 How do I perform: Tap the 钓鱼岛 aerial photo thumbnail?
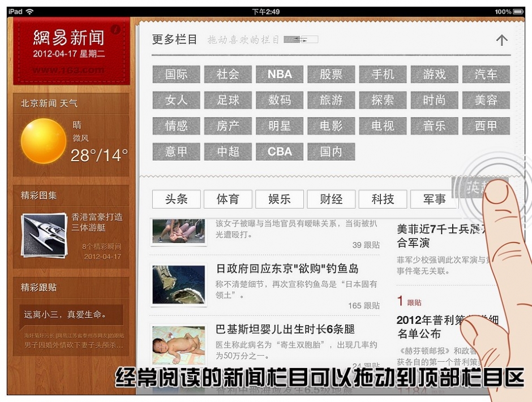[x=179, y=284]
